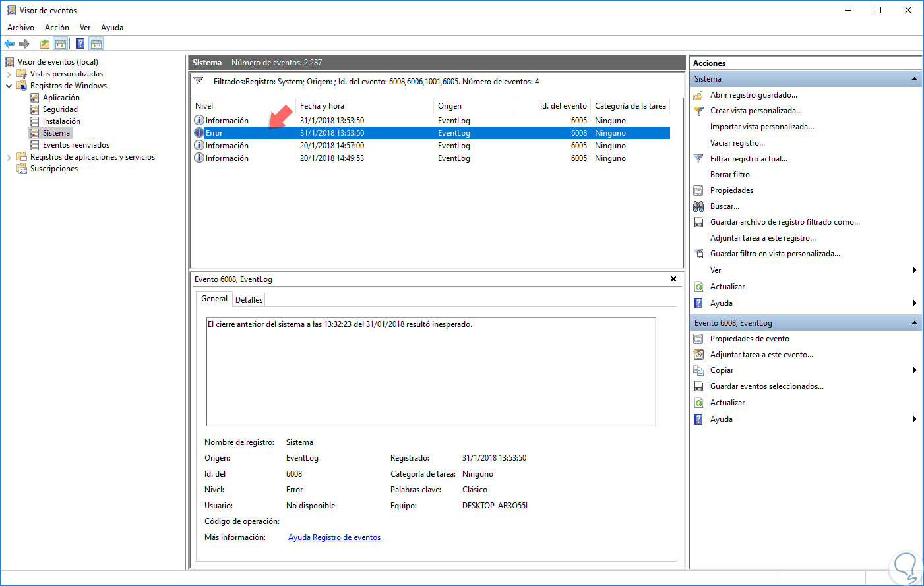Open the Ver menu in the menu bar
This screenshot has height=586, width=924.
click(85, 28)
